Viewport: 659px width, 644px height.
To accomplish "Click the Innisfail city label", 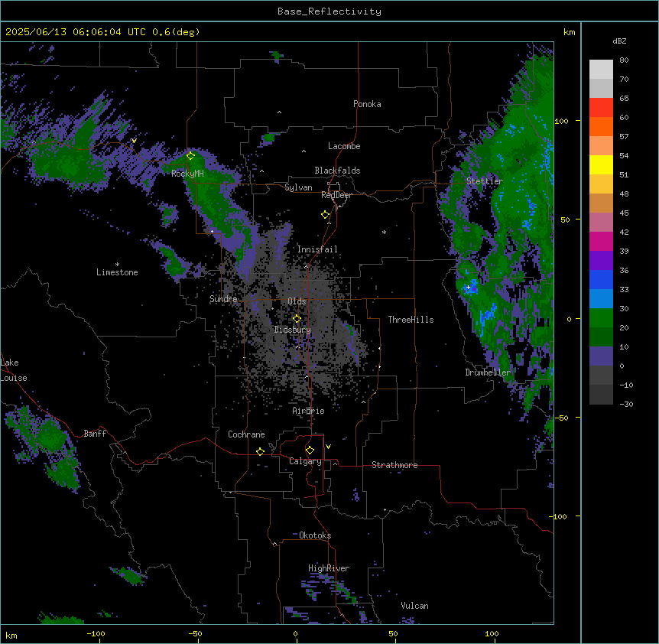I will 317,249.
